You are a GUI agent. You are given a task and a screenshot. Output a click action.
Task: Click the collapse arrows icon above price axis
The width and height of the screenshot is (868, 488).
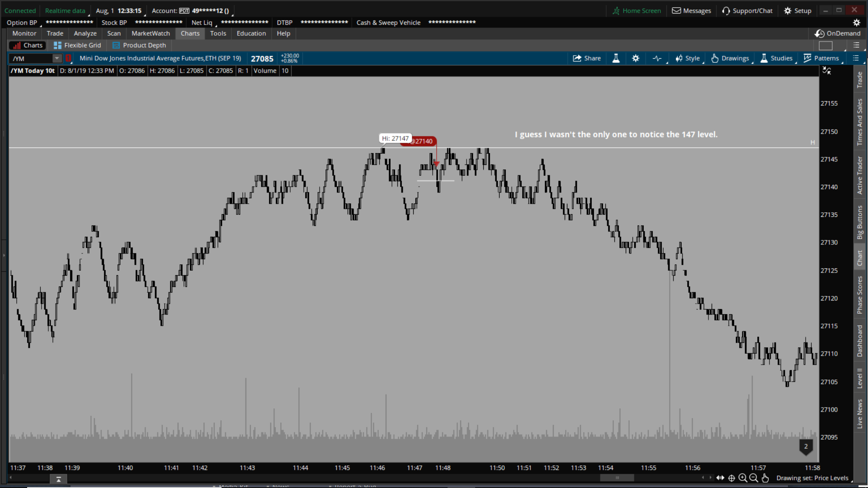click(x=827, y=70)
